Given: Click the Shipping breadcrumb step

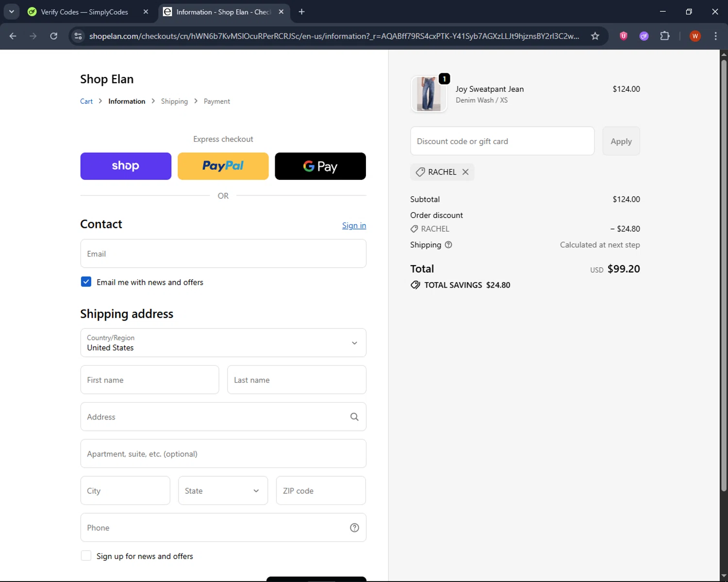Looking at the screenshot, I should pyautogui.click(x=174, y=101).
